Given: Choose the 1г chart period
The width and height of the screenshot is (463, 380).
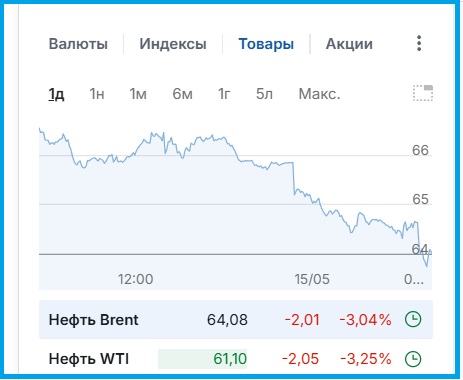Looking at the screenshot, I should [224, 94].
